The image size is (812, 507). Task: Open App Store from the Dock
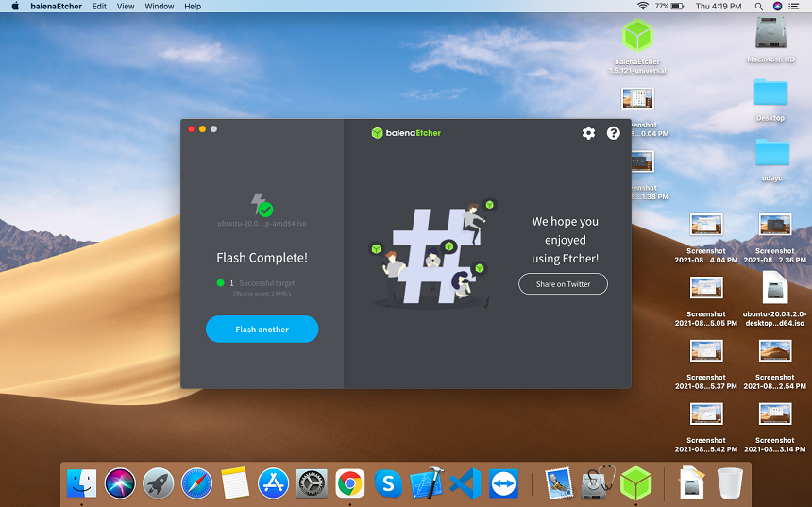274,483
